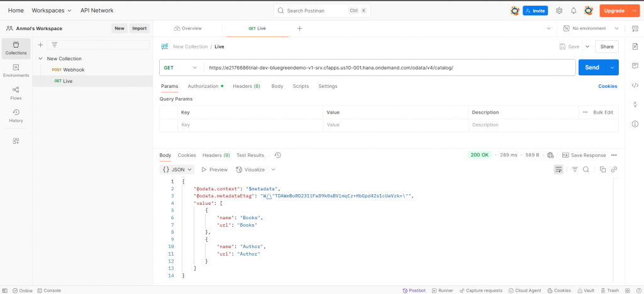The height and width of the screenshot is (294, 644).
Task: Open the History sidebar panel
Action: [x=16, y=116]
